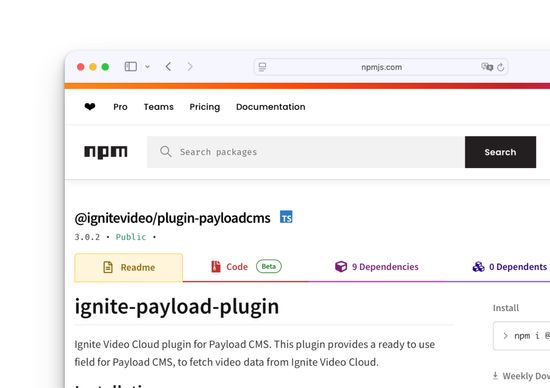550x388 pixels.
Task: Click the purple cube Dependencies icon
Action: (341, 267)
